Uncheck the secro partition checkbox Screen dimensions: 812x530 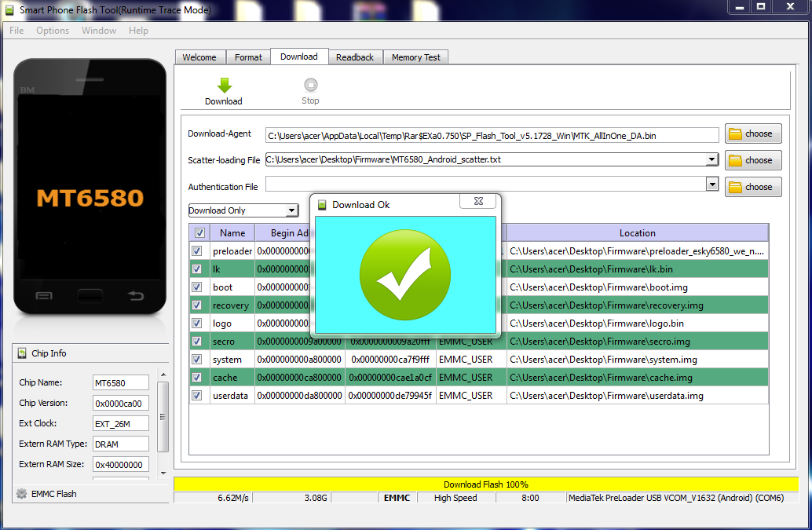(197, 341)
